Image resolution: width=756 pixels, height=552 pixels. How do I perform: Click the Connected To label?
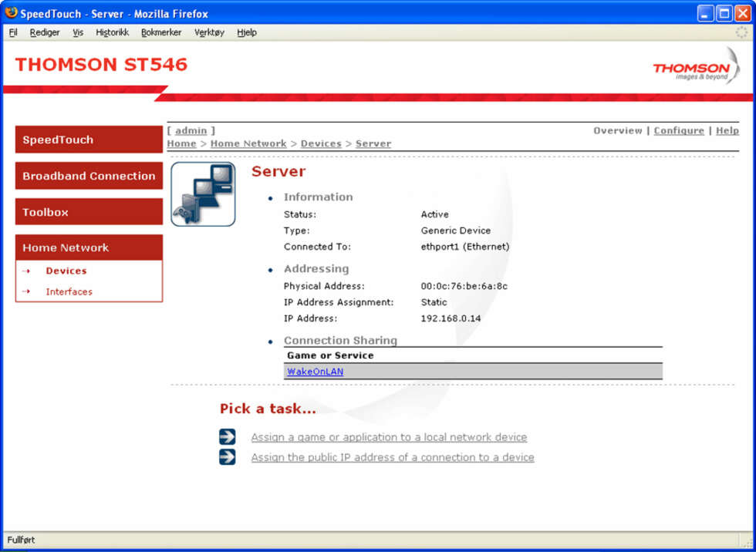pyautogui.click(x=317, y=247)
